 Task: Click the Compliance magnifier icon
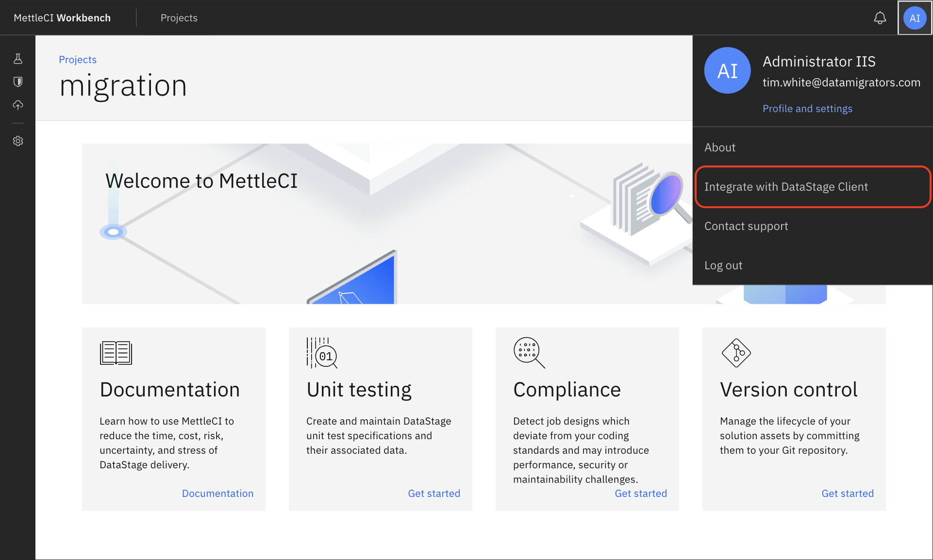tap(529, 353)
